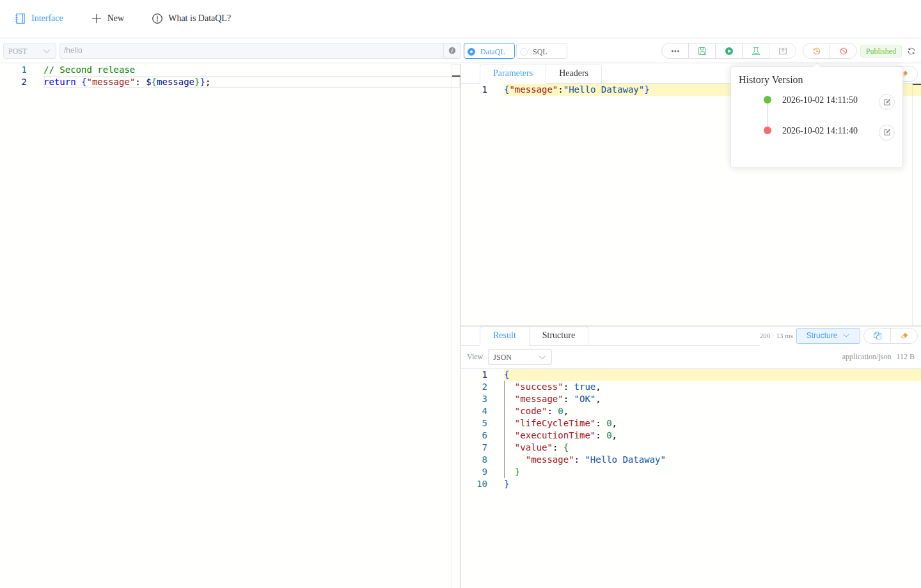This screenshot has height=588, width=921.
Task: Restore the 14:11:40 history version
Action: [886, 132]
